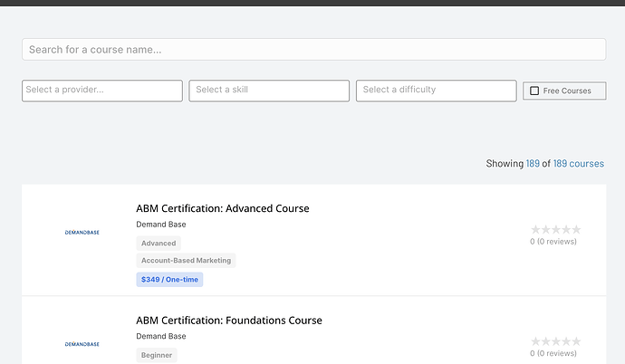Open the Select a provider dropdown
Image resolution: width=625 pixels, height=364 pixels.
(x=102, y=91)
